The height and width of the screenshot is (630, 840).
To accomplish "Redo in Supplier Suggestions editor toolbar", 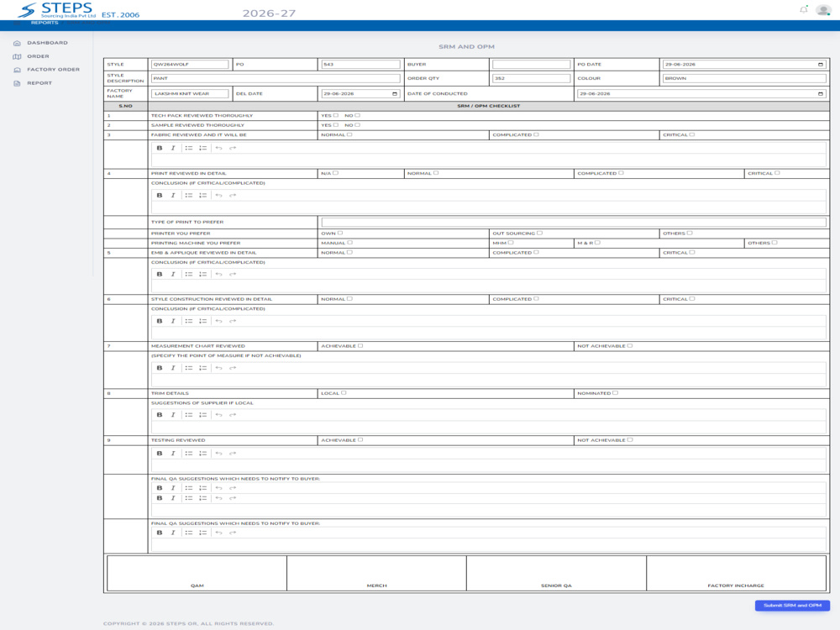I will coord(233,415).
